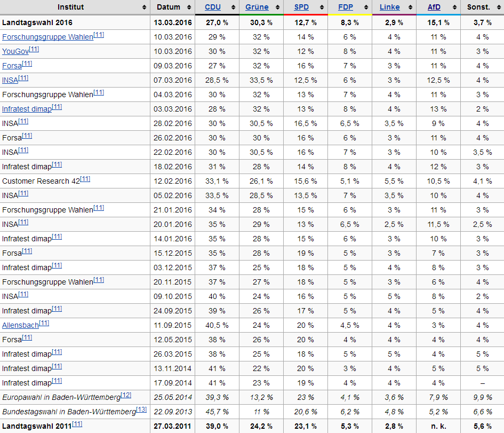Image resolution: width=504 pixels, height=433 pixels.
Task: Open the YouGov institute link
Action: pos(15,51)
